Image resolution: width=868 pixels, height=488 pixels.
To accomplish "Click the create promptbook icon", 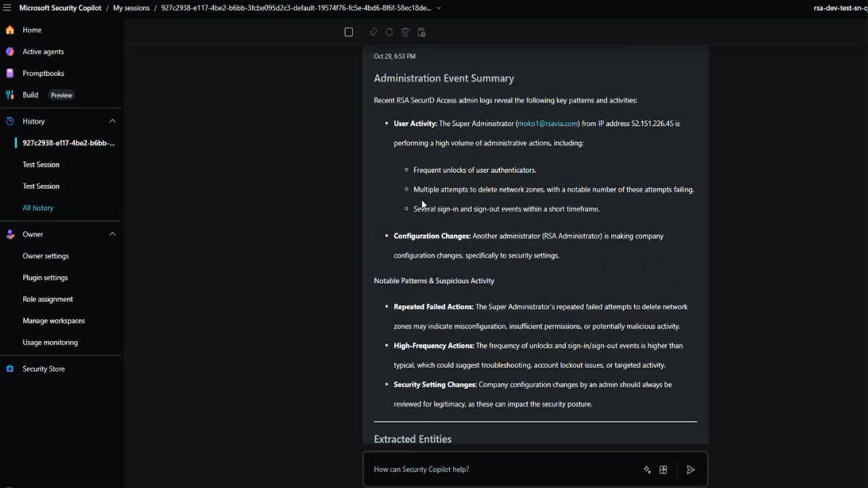I will [x=421, y=32].
